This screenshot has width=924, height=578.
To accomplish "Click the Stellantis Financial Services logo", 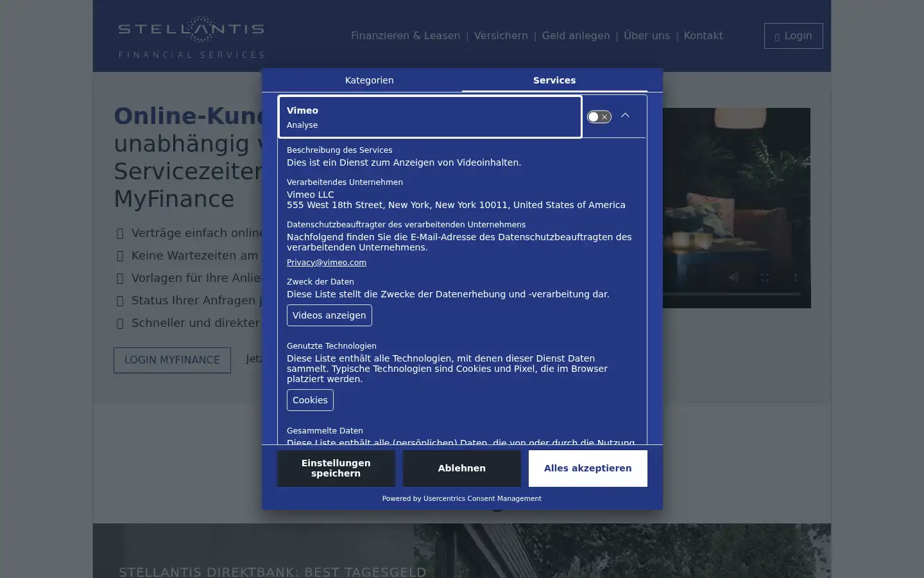I will point(191,37).
